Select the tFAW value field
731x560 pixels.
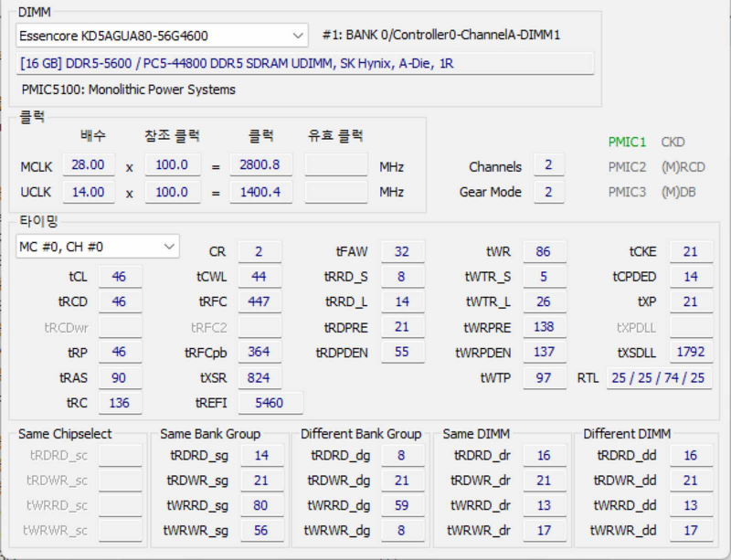pos(402,252)
